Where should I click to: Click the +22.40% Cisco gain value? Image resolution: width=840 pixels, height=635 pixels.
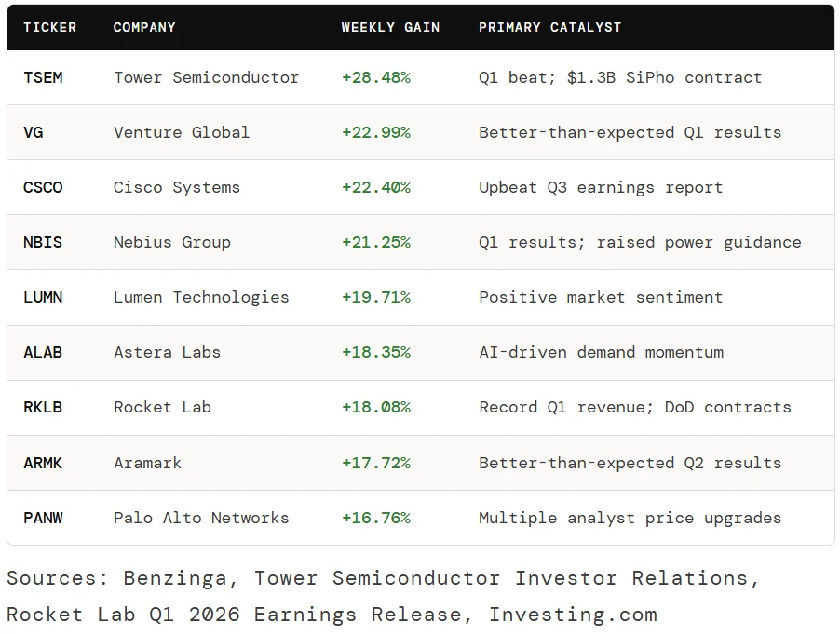tap(376, 187)
